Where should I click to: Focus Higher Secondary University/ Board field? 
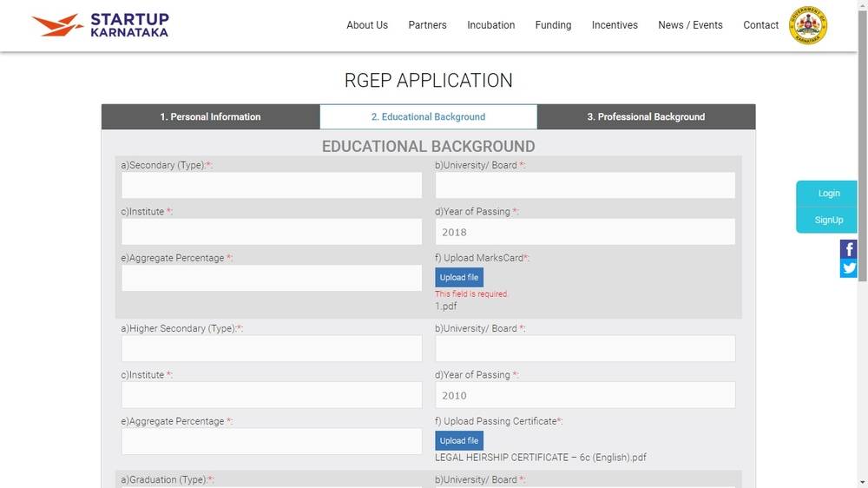[585, 348]
